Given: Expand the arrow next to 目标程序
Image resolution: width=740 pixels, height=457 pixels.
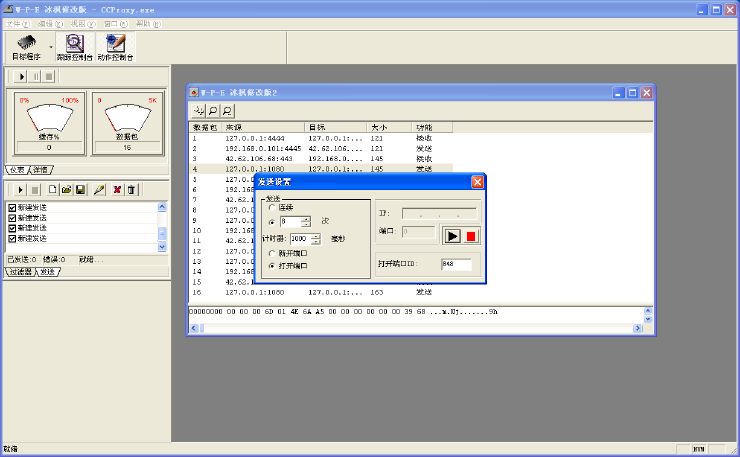Looking at the screenshot, I should tap(50, 46).
